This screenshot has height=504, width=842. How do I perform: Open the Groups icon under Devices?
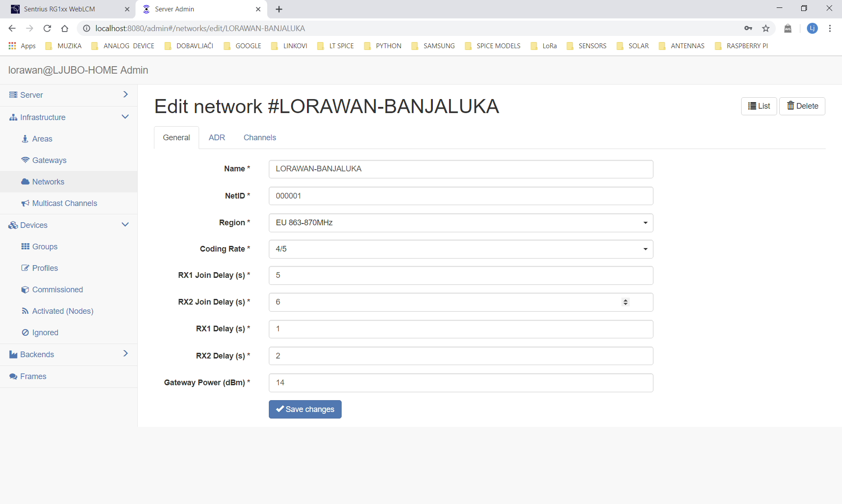coord(25,246)
